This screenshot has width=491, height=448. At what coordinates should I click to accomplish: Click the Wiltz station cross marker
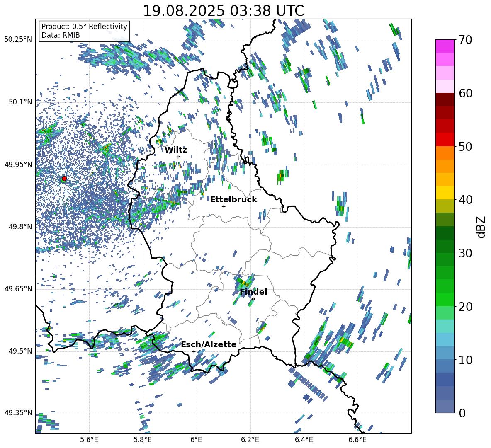coord(178,157)
